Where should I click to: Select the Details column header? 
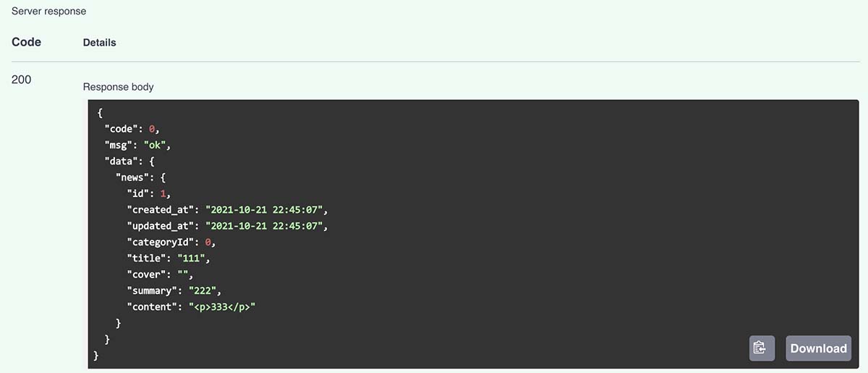pyautogui.click(x=100, y=43)
